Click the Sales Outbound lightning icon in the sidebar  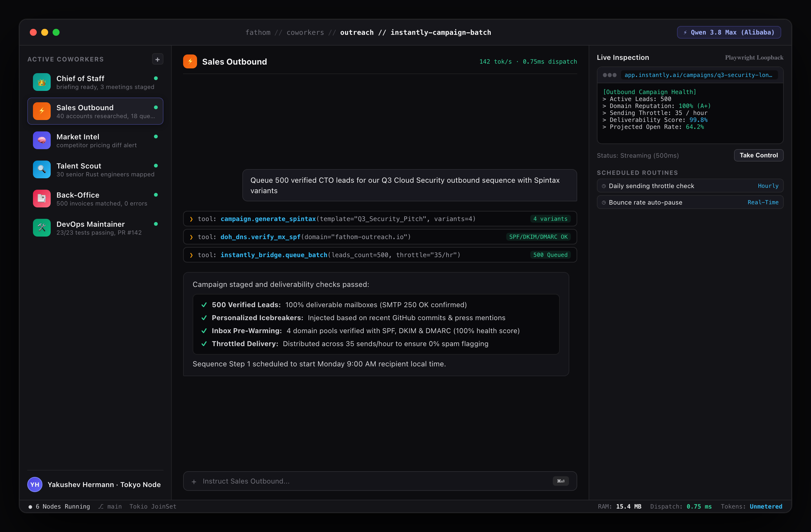coord(42,111)
